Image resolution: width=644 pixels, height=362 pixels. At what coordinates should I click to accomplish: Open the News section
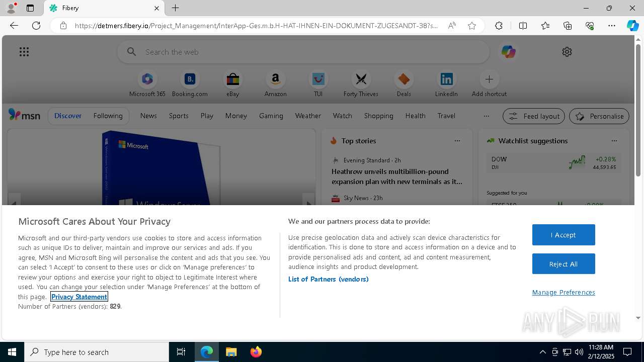click(x=148, y=116)
